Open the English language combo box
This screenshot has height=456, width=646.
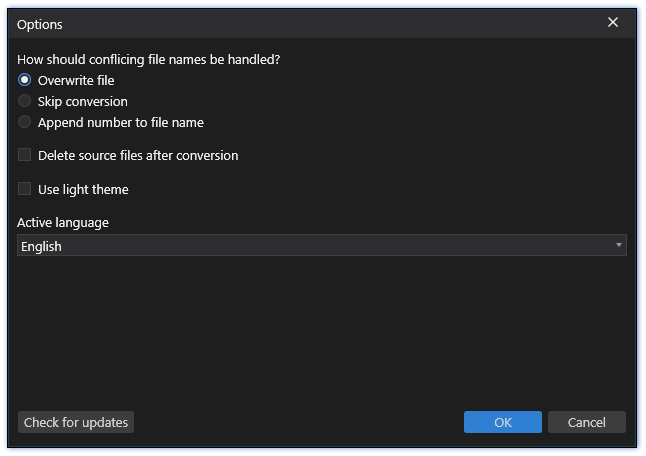[x=322, y=245]
